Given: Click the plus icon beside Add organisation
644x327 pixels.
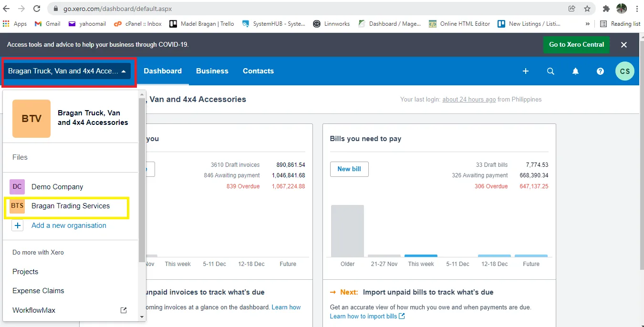Looking at the screenshot, I should pyautogui.click(x=17, y=225).
